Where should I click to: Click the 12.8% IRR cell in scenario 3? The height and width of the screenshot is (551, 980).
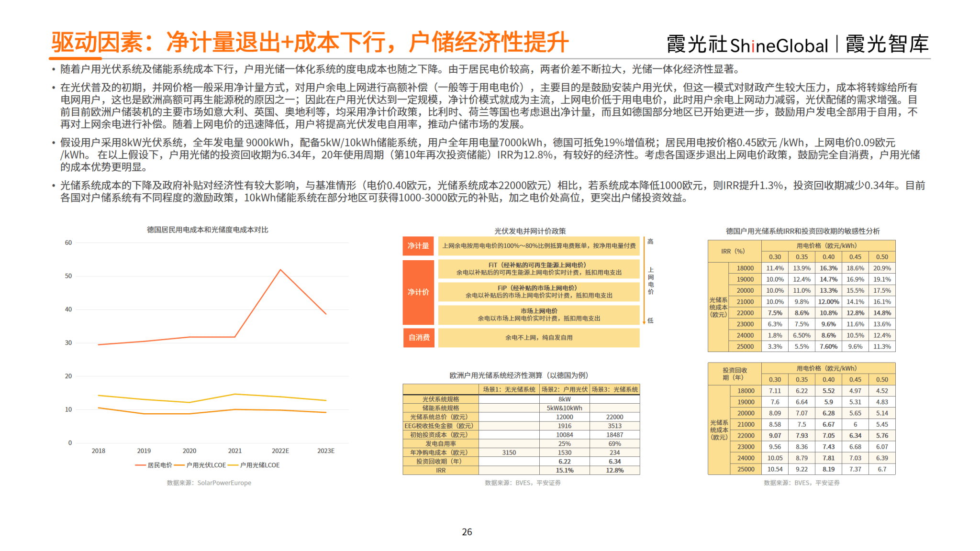click(x=615, y=471)
